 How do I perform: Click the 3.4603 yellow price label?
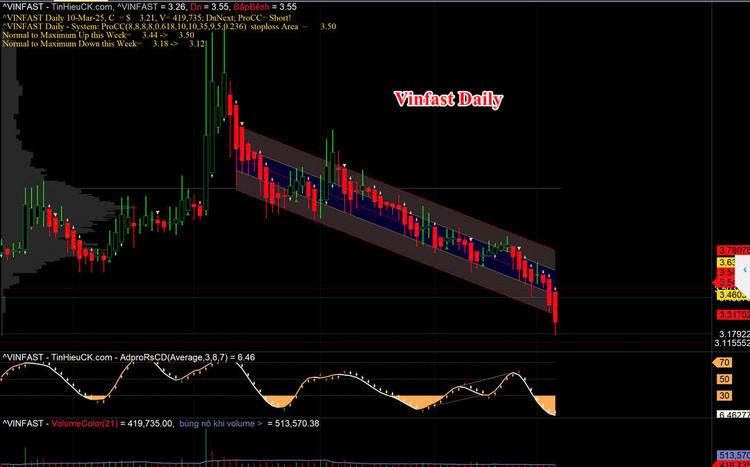(733, 296)
